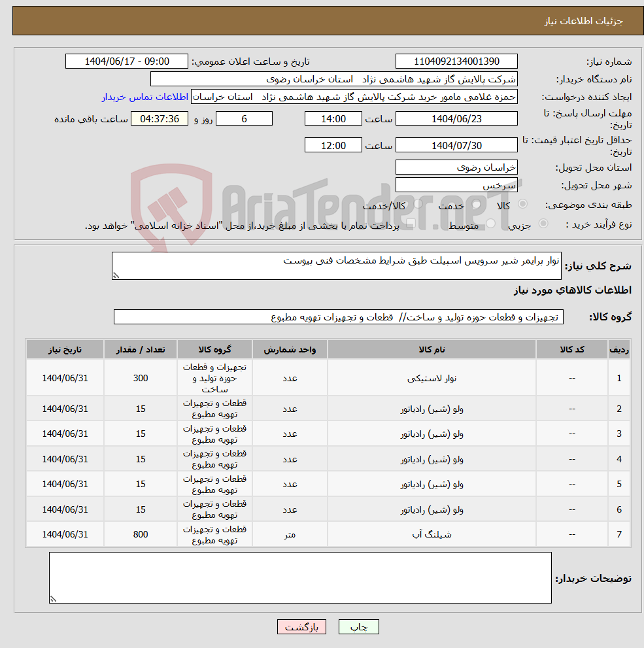
Task: Click the شیلنگ آب item row
Action: (x=432, y=534)
